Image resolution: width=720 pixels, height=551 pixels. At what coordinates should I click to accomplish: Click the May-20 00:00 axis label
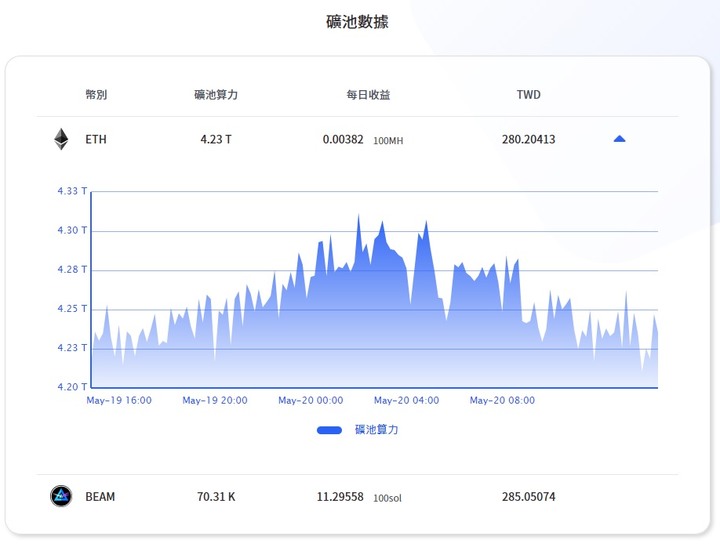pyautogui.click(x=311, y=400)
